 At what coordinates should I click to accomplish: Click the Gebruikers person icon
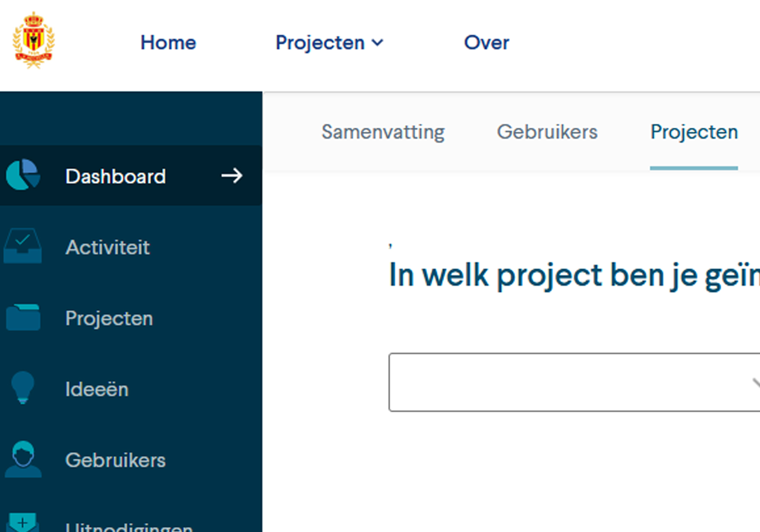click(23, 459)
